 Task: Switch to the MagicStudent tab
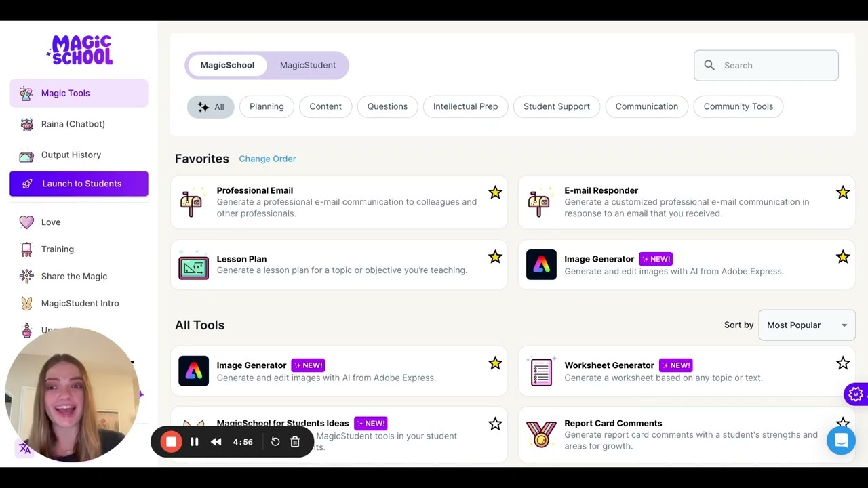(308, 66)
